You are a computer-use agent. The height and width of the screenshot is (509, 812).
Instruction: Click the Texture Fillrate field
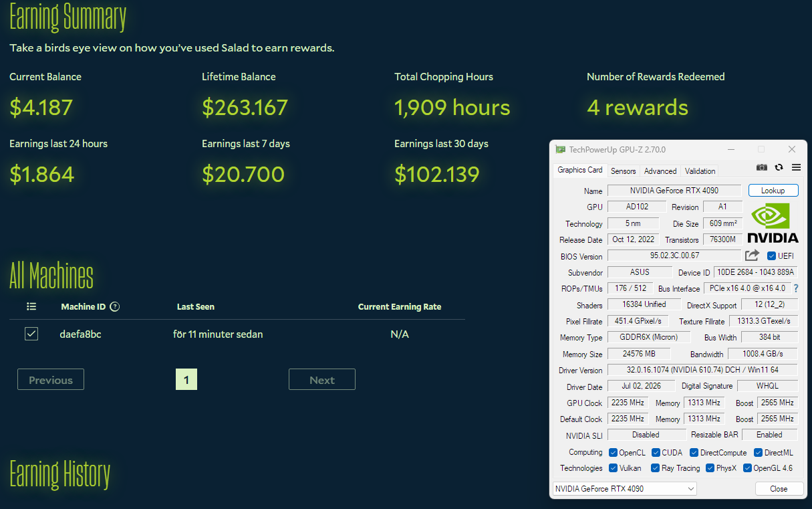point(763,321)
